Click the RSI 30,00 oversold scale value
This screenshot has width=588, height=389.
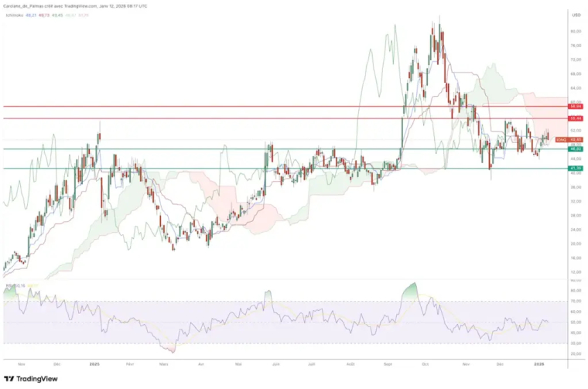(x=576, y=343)
